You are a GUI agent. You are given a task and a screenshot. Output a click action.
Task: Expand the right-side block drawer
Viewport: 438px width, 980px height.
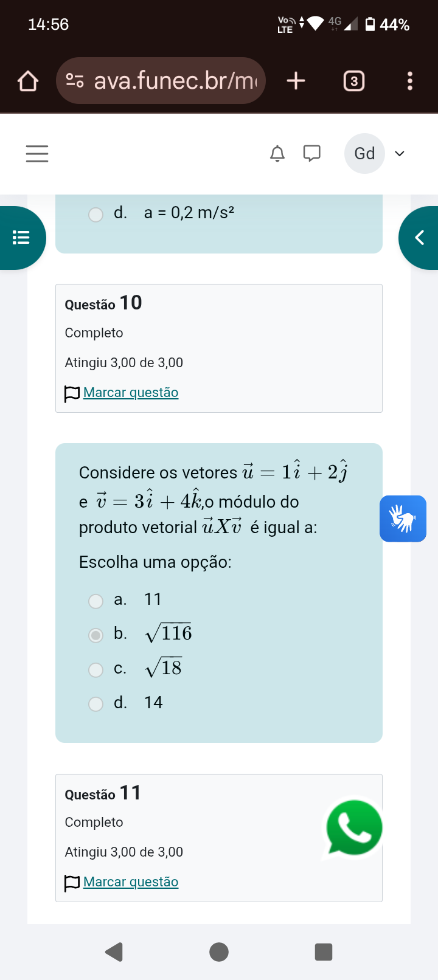click(419, 238)
